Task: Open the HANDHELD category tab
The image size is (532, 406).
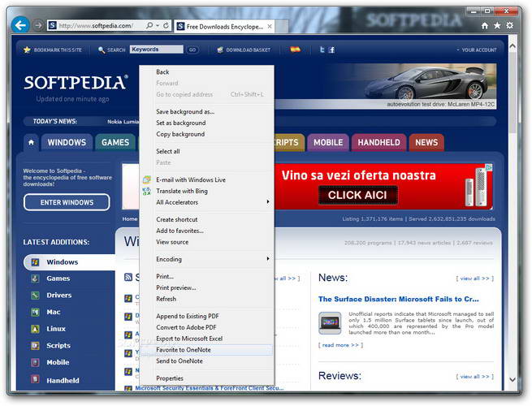Action: 379,142
